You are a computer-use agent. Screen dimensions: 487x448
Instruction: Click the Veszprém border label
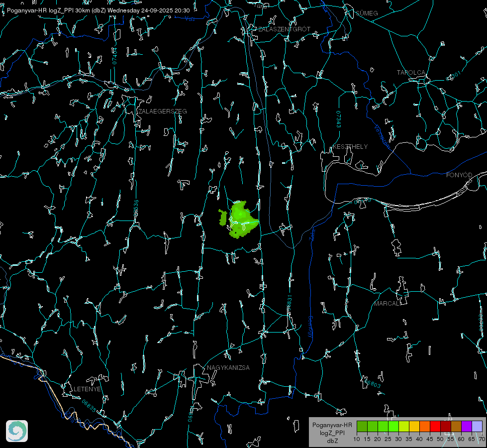382,137
